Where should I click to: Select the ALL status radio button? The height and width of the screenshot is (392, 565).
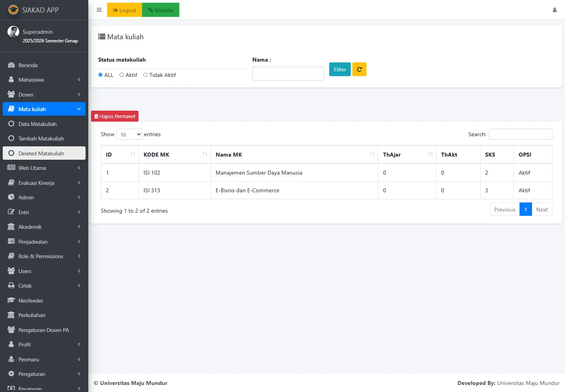tap(100, 75)
